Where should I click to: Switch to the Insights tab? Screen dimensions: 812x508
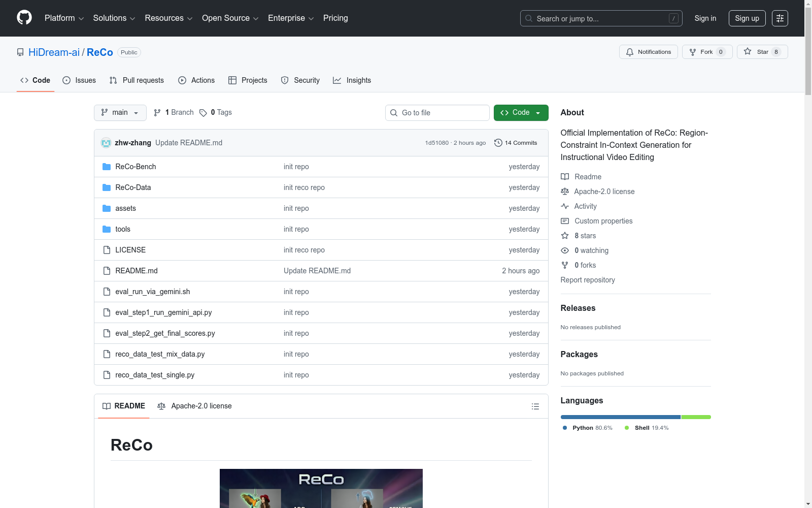tap(352, 80)
